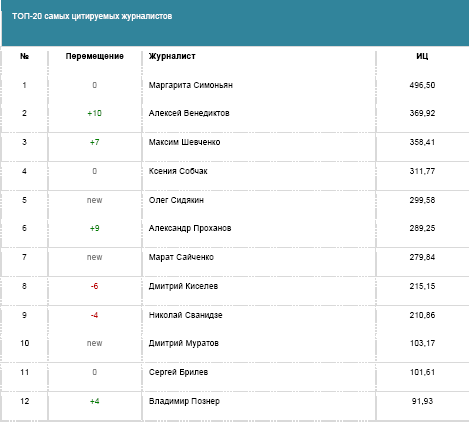This screenshot has height=423, width=469.
Task: Click the +10 movement indicator
Action: click(x=94, y=113)
